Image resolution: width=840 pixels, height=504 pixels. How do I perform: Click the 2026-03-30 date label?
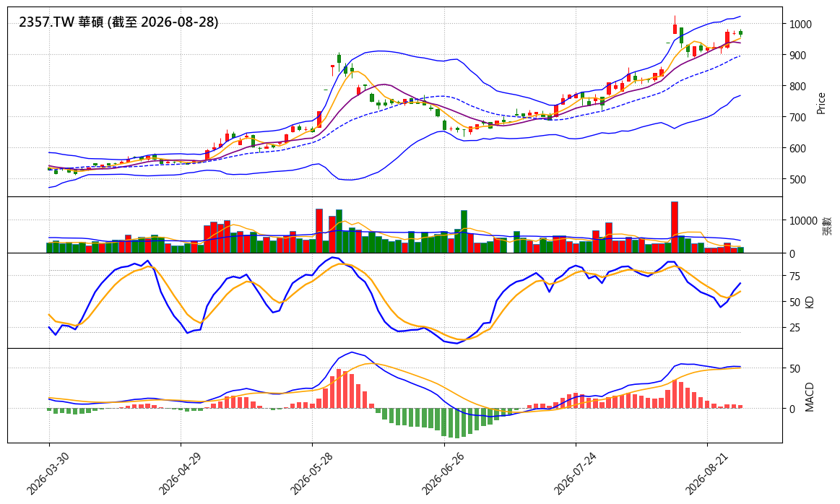[46, 474]
